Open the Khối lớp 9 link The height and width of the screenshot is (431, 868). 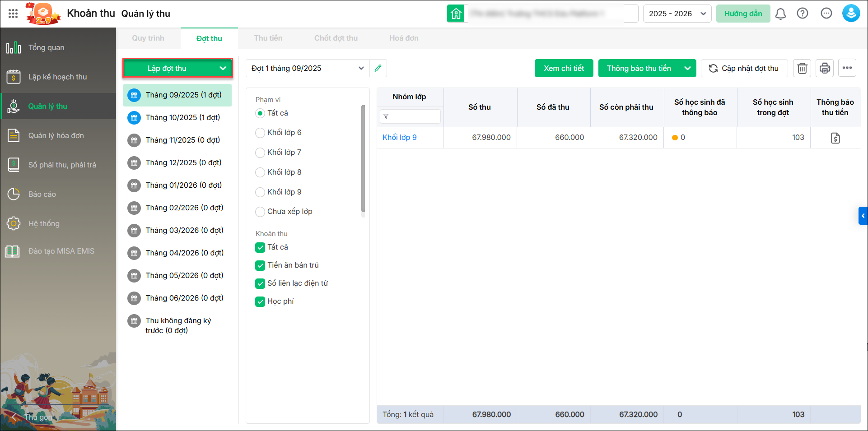399,137
